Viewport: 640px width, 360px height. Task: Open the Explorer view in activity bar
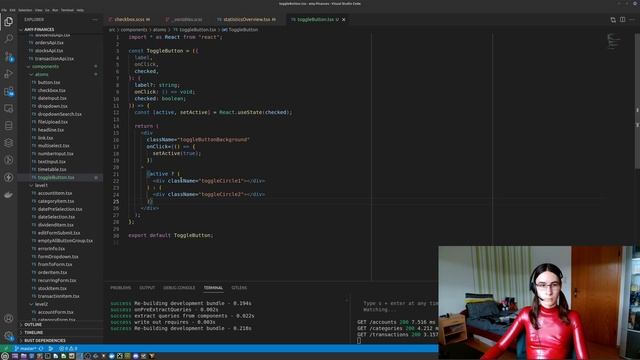pos(9,21)
